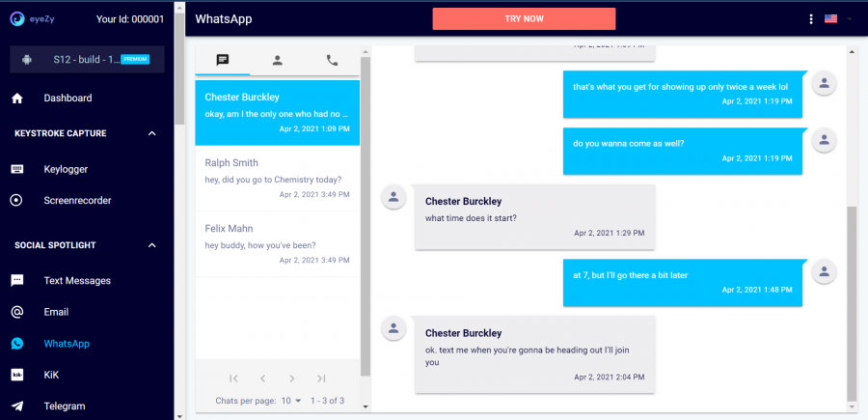The height and width of the screenshot is (420, 868).
Task: Switch to the calls tab icon
Action: point(332,60)
